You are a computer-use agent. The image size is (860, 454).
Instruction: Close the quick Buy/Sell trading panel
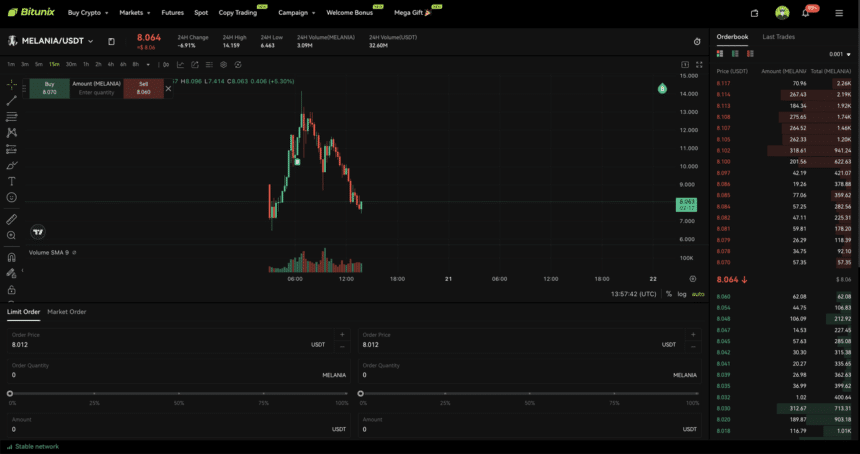(x=168, y=88)
